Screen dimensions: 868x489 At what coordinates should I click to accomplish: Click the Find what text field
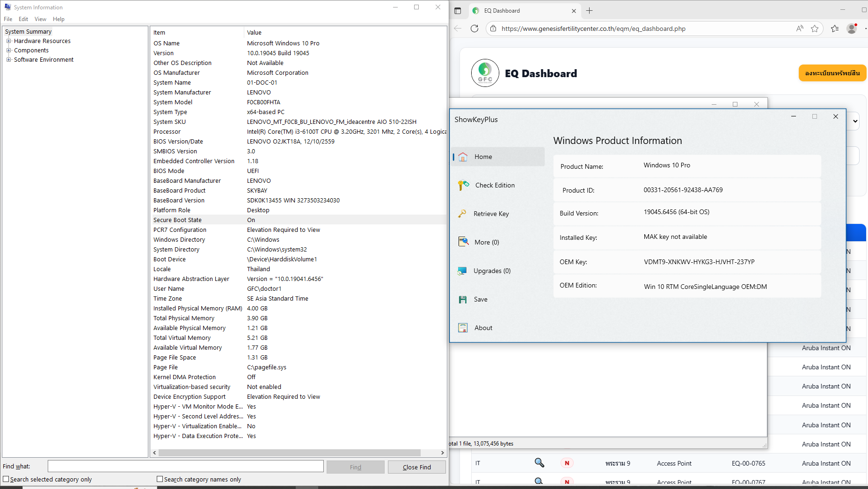[x=185, y=466]
